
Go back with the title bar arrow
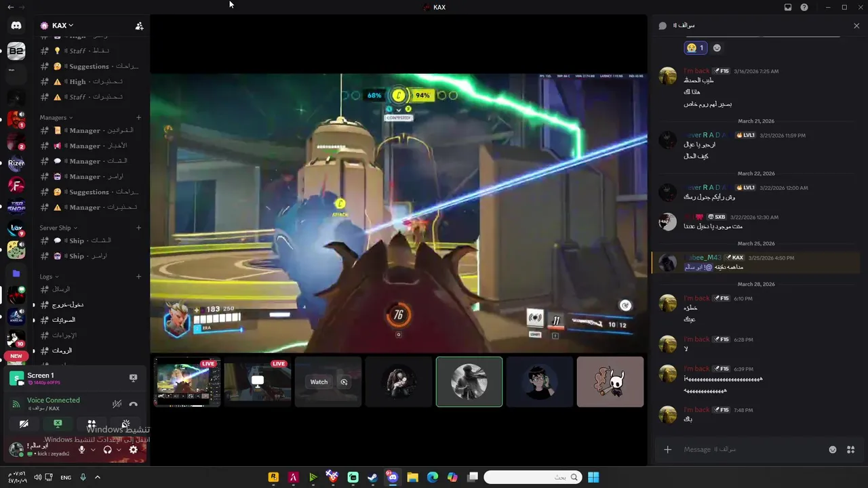click(10, 7)
